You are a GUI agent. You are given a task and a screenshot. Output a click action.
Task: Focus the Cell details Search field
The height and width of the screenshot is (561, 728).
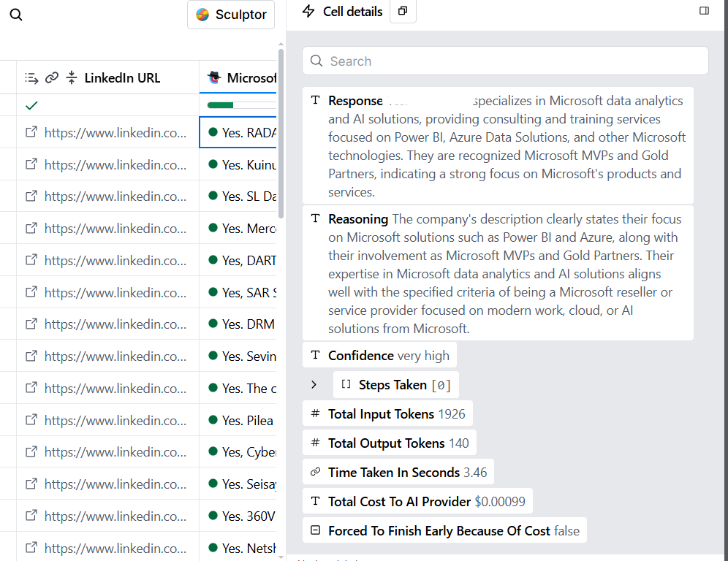[x=505, y=61]
